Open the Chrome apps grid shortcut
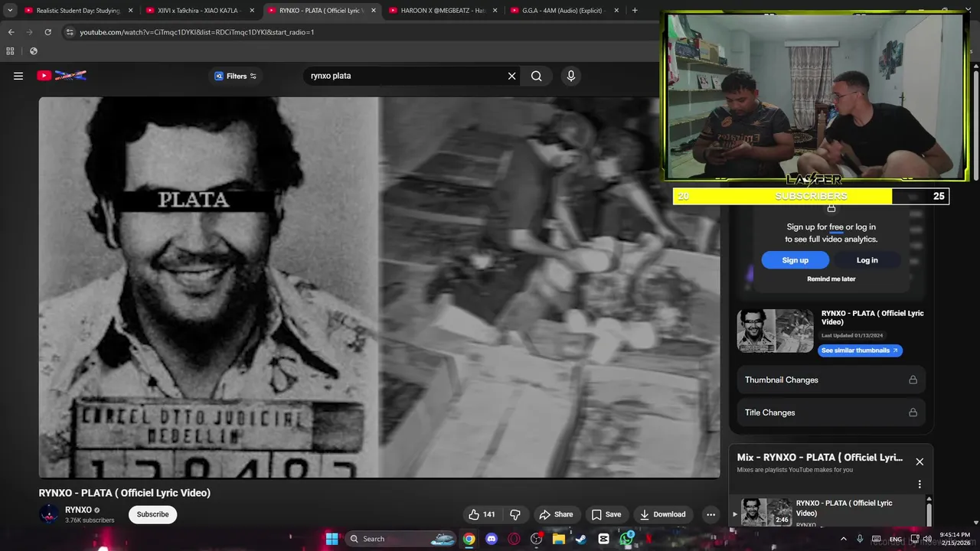Viewport: 980px width, 551px height. pyautogui.click(x=10, y=51)
